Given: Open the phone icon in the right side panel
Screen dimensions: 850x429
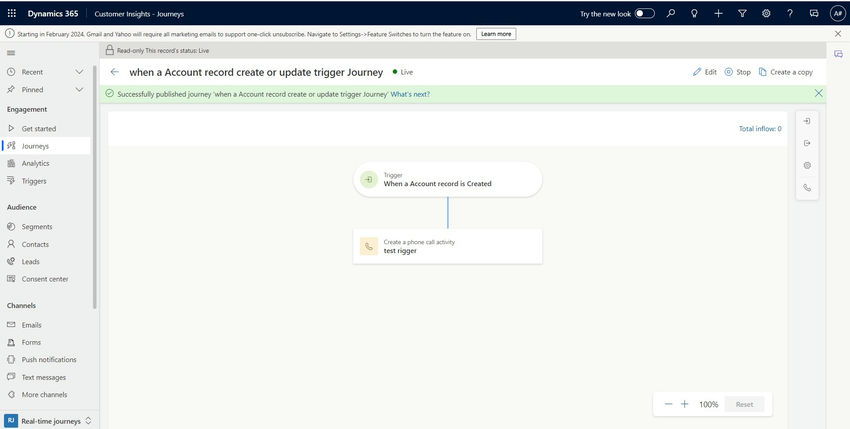Looking at the screenshot, I should point(807,188).
